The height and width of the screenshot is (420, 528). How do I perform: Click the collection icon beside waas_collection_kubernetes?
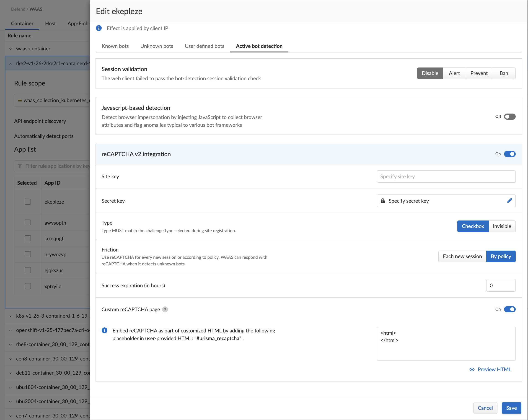pos(20,100)
